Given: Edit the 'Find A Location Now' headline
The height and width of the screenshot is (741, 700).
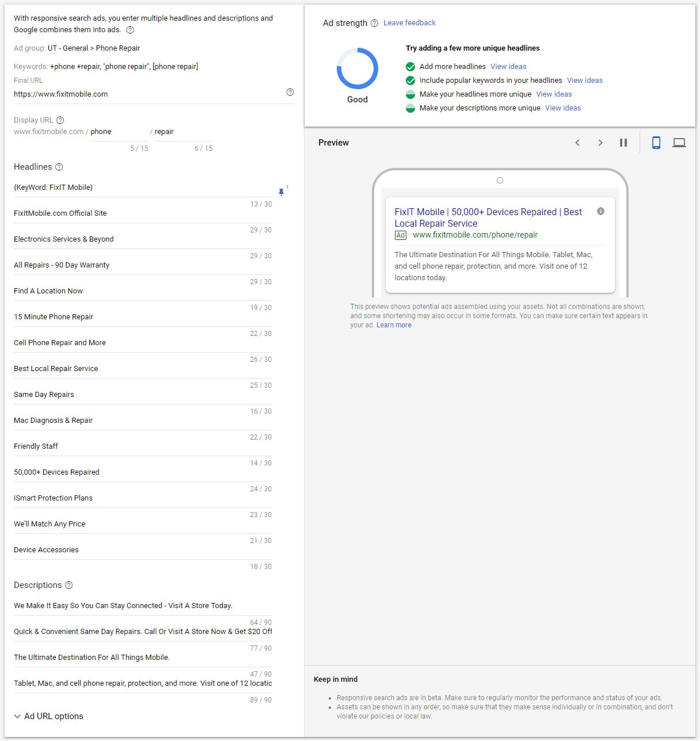Looking at the screenshot, I should (143, 291).
